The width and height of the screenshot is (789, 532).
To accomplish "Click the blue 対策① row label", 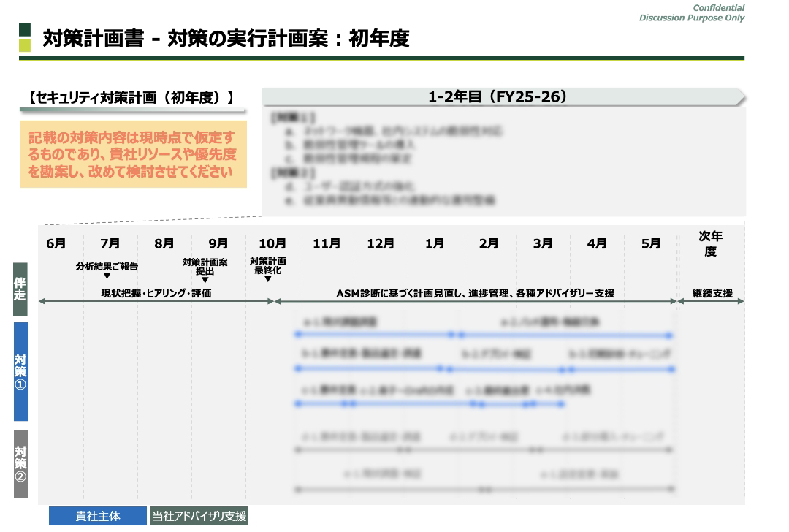I will (x=20, y=371).
